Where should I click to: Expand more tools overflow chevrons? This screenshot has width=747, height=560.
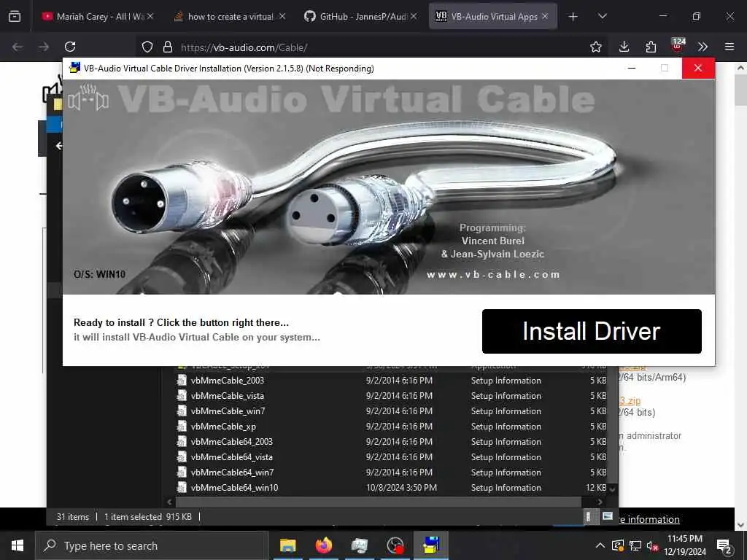703,47
